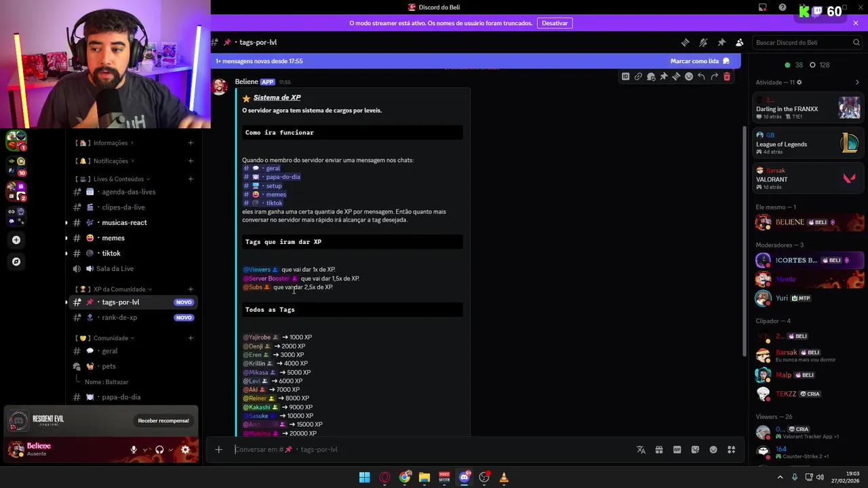
Task: Open the Darling in the FRANXX activity card
Action: pos(808,109)
